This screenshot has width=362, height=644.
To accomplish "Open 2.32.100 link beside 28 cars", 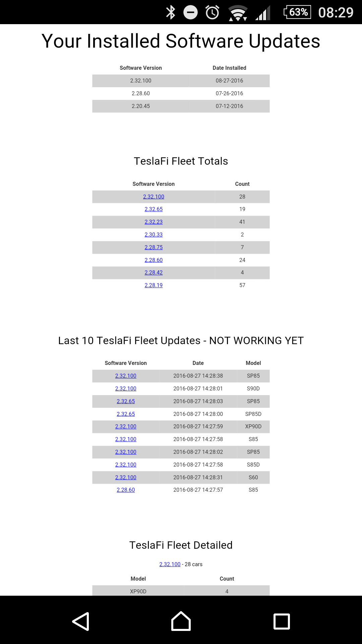I will click(170, 564).
